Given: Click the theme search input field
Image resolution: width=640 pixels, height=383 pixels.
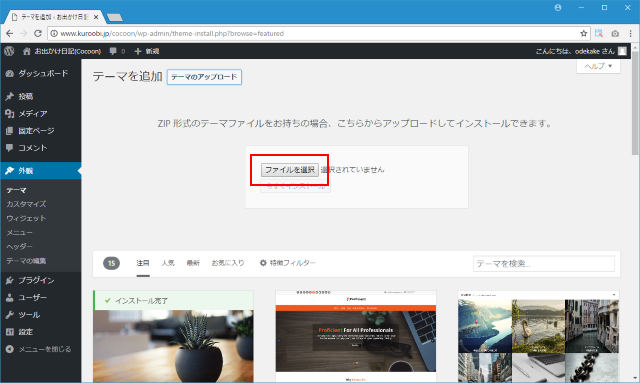Looking at the screenshot, I should click(544, 264).
